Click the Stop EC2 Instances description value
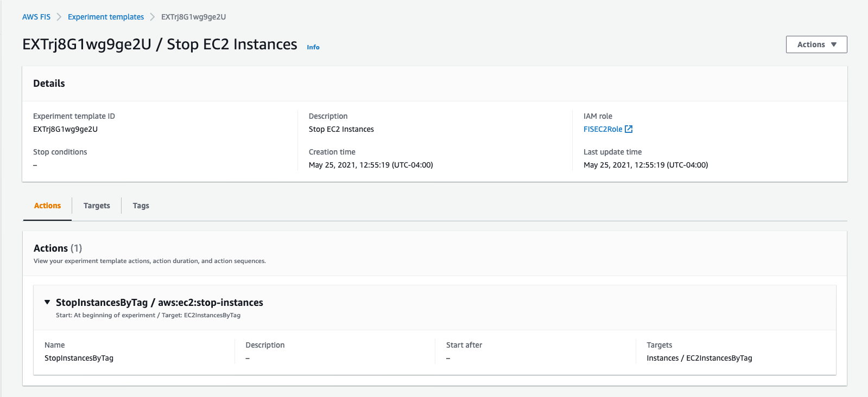 click(x=341, y=129)
